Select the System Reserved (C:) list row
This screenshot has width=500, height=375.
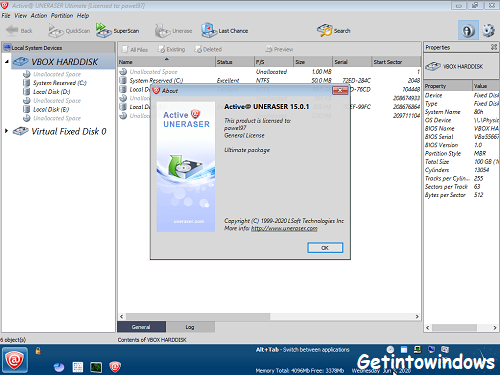point(269,80)
